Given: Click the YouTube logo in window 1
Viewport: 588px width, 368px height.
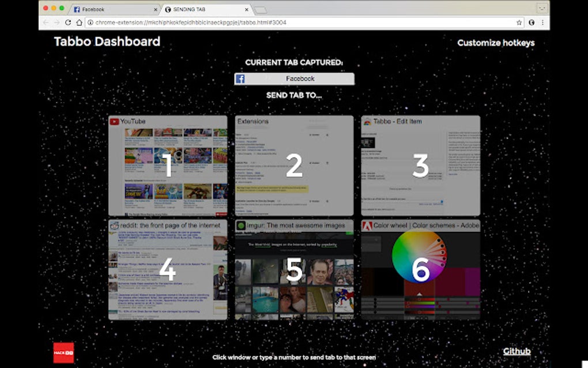Looking at the screenshot, I should click(114, 122).
